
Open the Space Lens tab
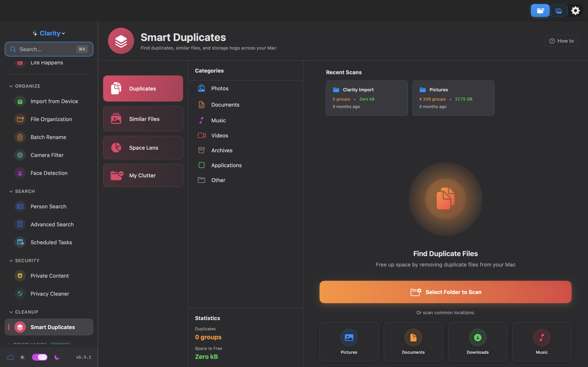pos(143,147)
